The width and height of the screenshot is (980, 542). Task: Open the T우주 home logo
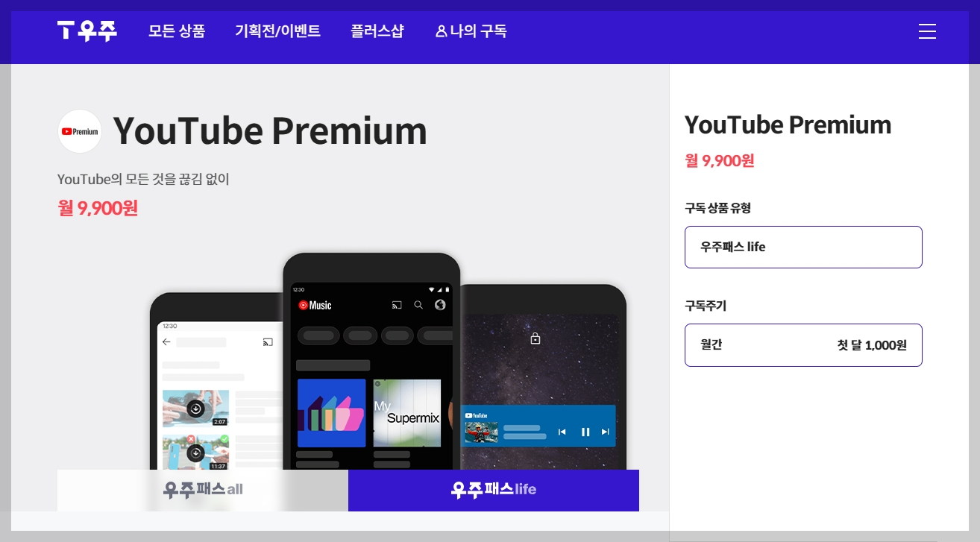87,31
